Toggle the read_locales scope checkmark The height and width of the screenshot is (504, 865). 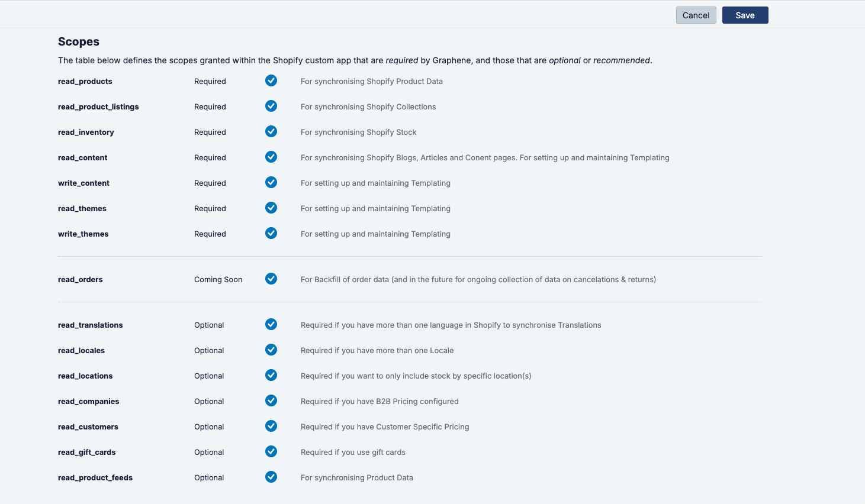coord(271,350)
